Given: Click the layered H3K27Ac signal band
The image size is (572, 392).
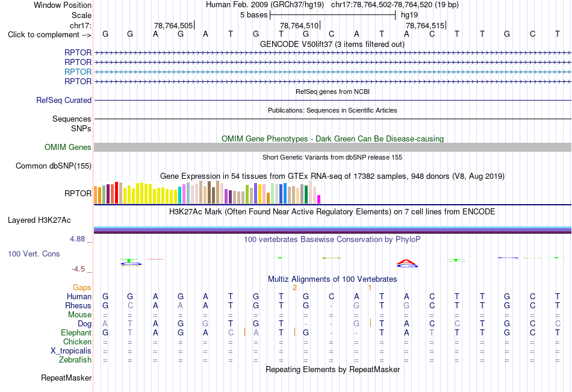Looking at the screenshot, I should tap(332, 230).
